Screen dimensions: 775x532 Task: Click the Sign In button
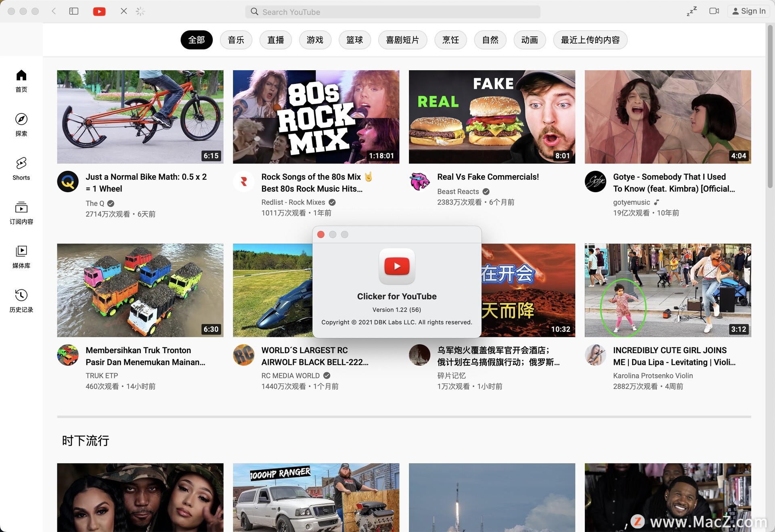pos(749,11)
